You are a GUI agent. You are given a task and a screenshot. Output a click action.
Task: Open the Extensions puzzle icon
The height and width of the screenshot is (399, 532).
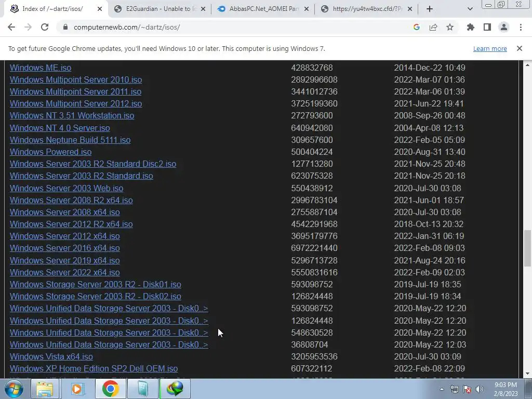(471, 27)
